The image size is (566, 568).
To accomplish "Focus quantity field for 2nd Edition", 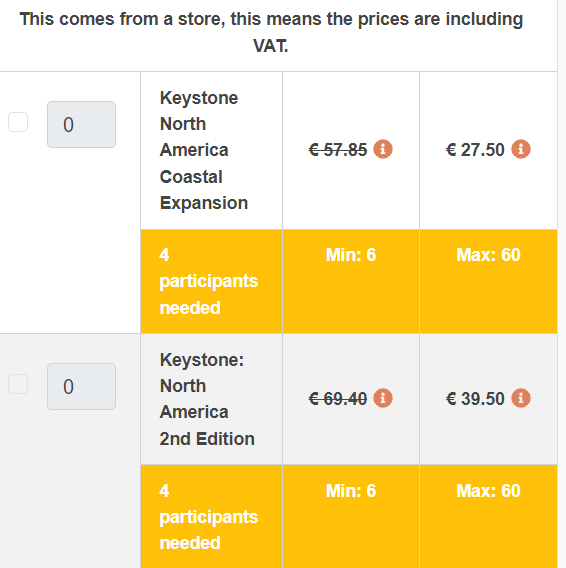I will pos(82,387).
